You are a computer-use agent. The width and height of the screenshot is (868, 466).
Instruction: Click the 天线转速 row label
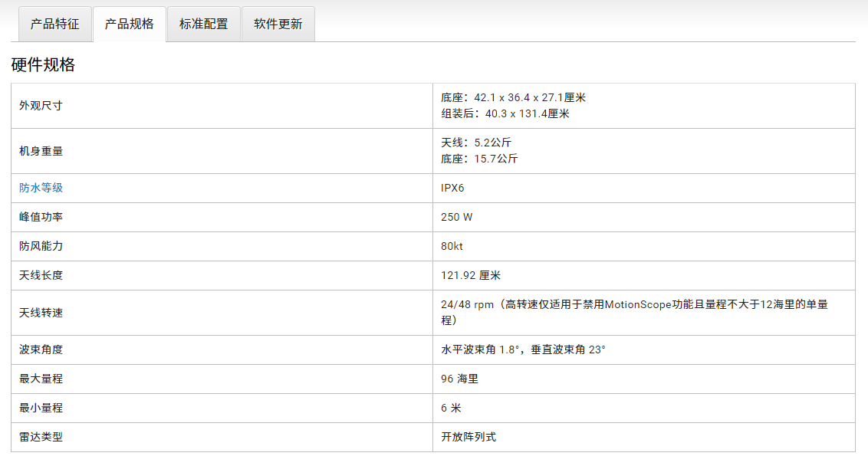(x=41, y=313)
